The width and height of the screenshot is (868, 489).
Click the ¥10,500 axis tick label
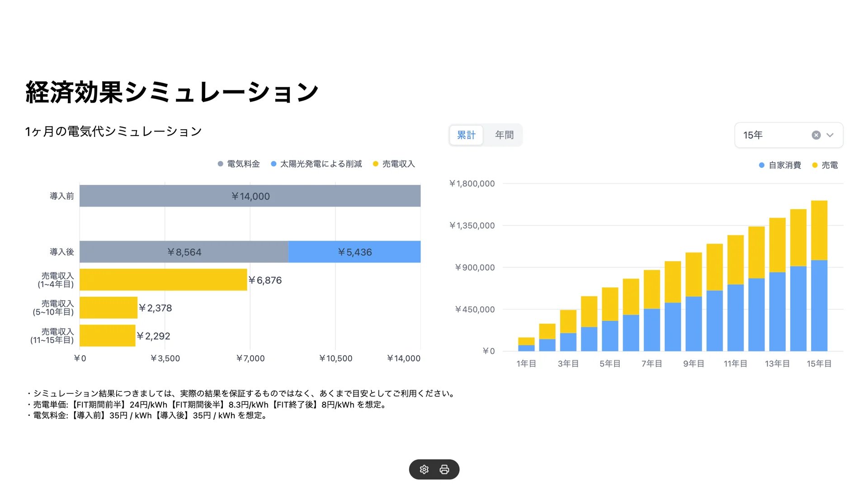pos(335,358)
